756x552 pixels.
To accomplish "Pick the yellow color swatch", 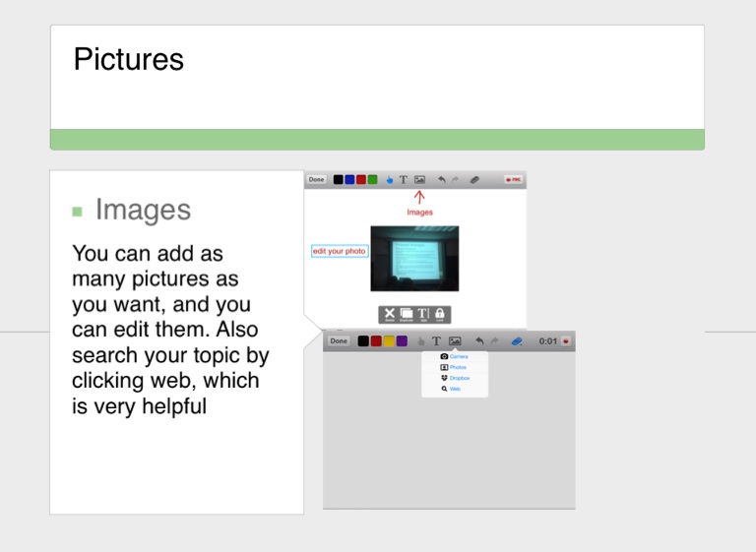I will [x=390, y=341].
